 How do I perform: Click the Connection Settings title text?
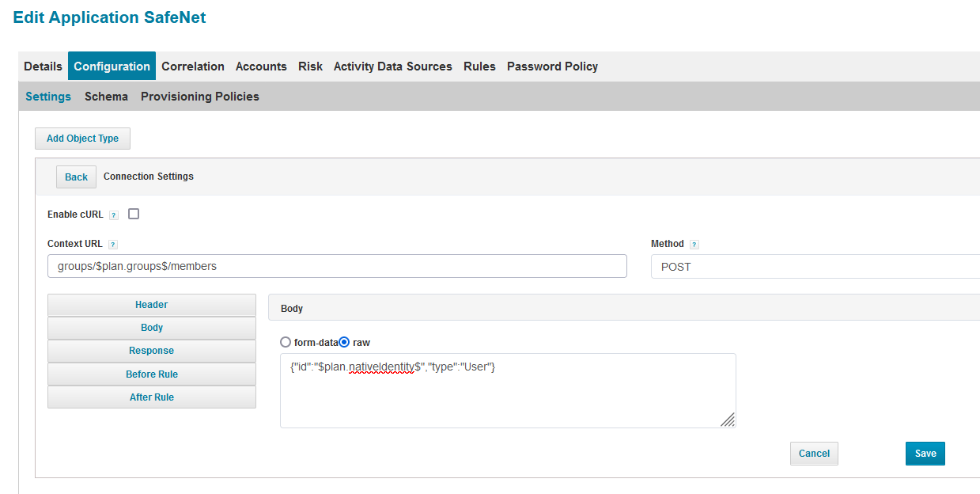(x=149, y=177)
